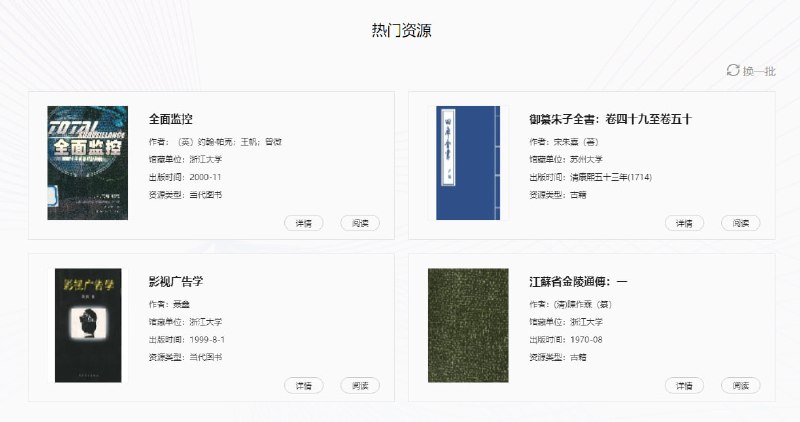Click the 换一批 text link
Image resolution: width=800 pixels, height=422 pixels.
click(x=759, y=71)
